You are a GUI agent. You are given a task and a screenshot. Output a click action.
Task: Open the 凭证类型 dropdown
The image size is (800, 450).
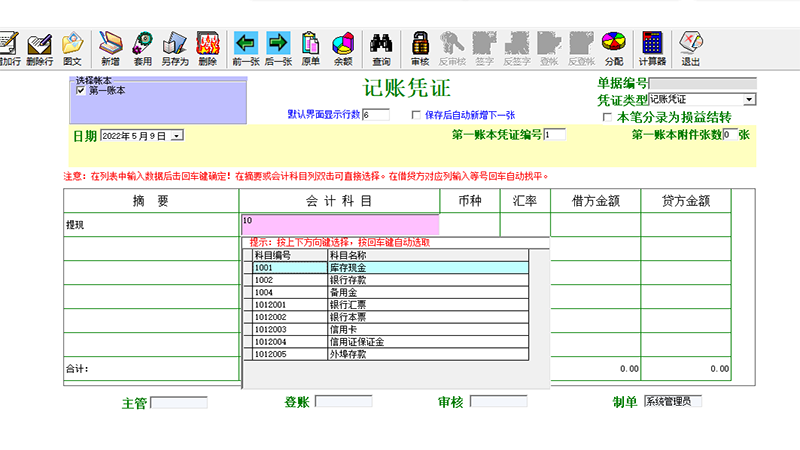click(749, 99)
